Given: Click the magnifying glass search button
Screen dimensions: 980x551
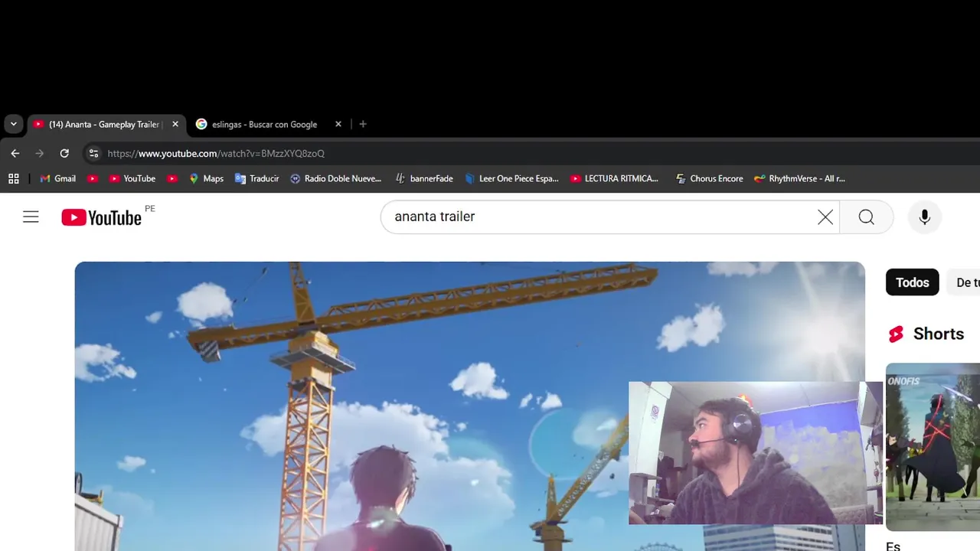Looking at the screenshot, I should pyautogui.click(x=866, y=217).
